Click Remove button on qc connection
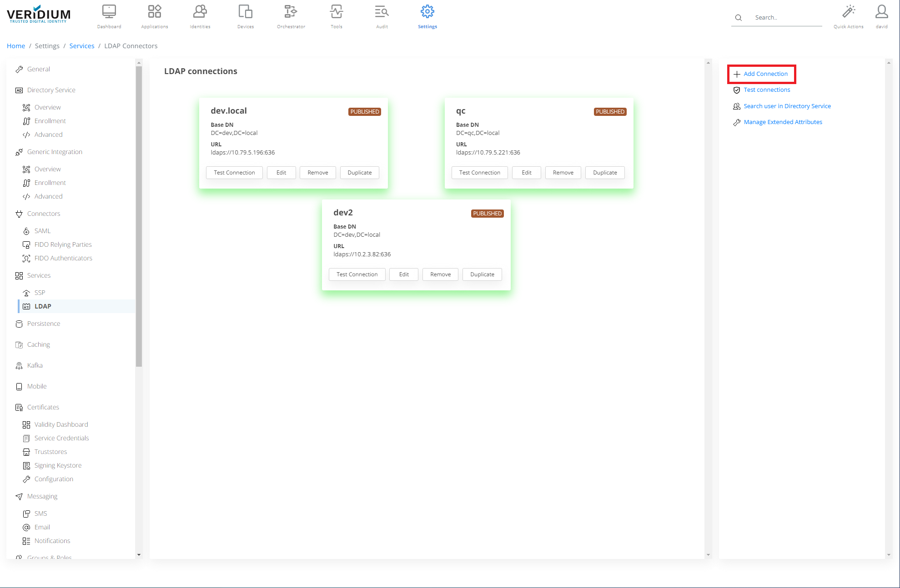This screenshot has height=588, width=900. coord(563,173)
